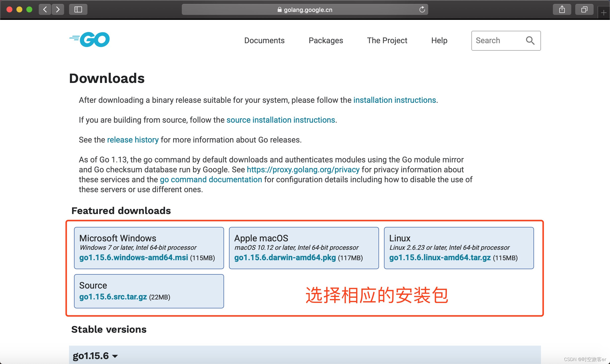
Task: Download go1.15.6.src.tar.gz source archive
Action: [113, 297]
